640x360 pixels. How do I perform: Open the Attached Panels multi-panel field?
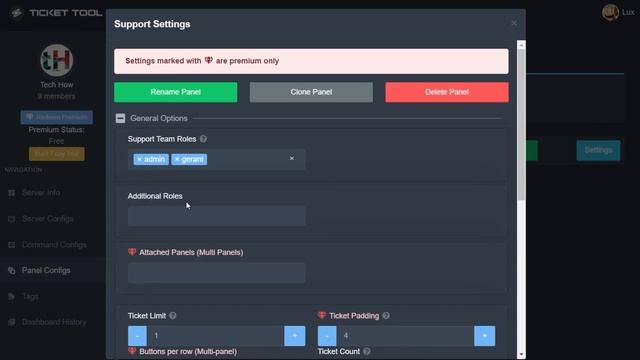coord(216,273)
